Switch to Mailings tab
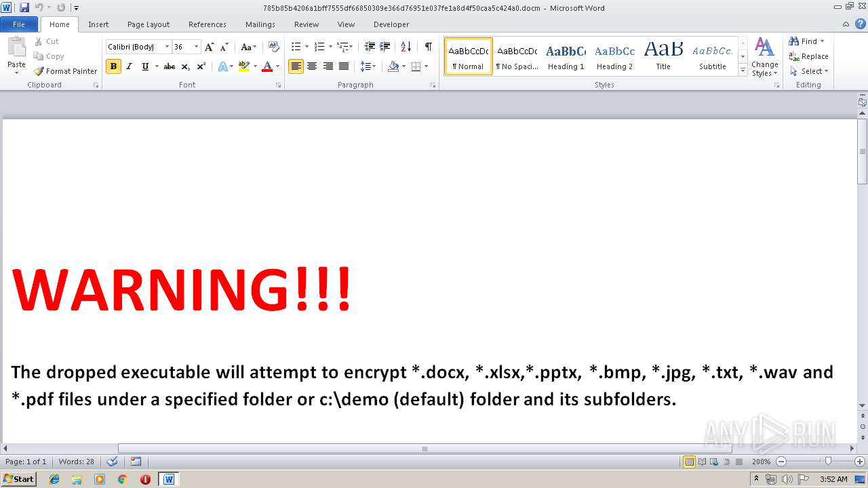The height and width of the screenshot is (488, 868). click(260, 24)
